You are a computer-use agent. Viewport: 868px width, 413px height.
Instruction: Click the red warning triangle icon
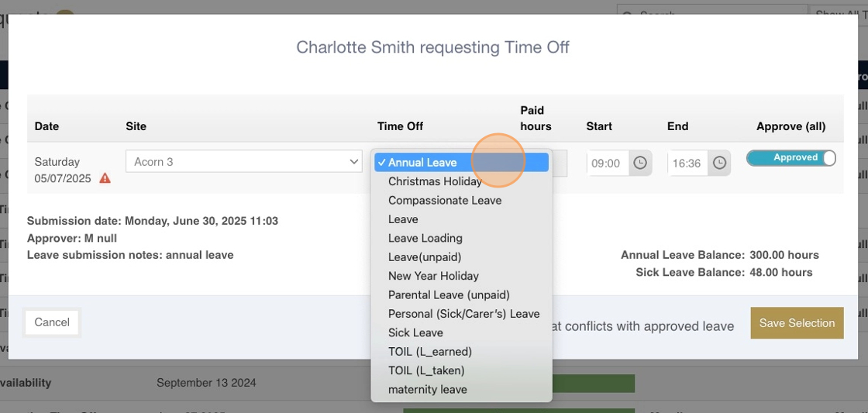coord(105,178)
